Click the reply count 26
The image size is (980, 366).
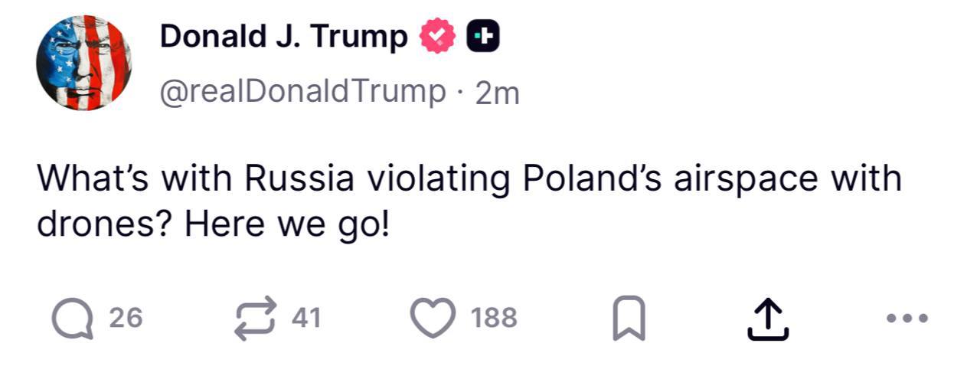tap(126, 318)
